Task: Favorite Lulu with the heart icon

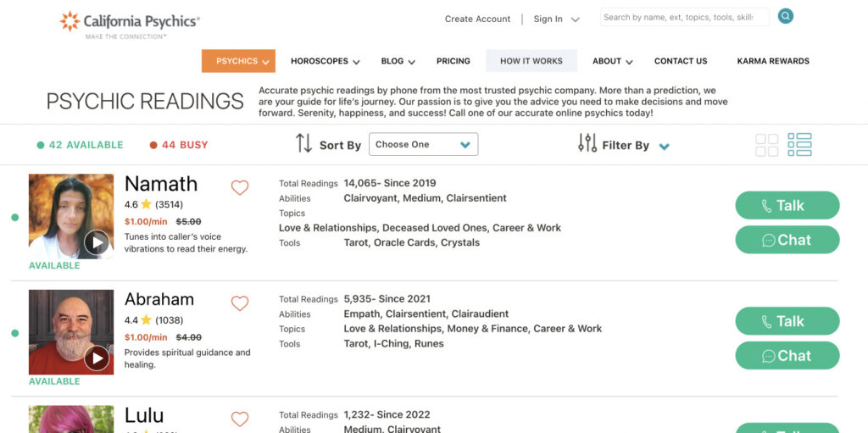Action: click(x=240, y=419)
